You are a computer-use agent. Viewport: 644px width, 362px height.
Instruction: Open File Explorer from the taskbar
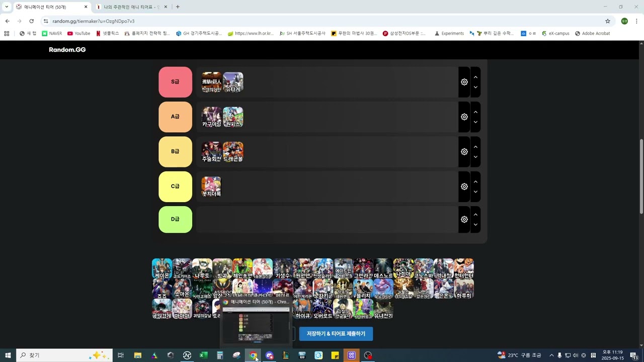pos(137,355)
